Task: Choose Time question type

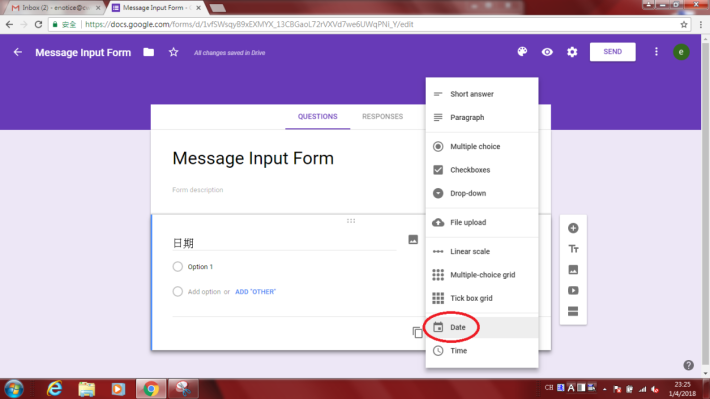Action: click(x=482, y=351)
